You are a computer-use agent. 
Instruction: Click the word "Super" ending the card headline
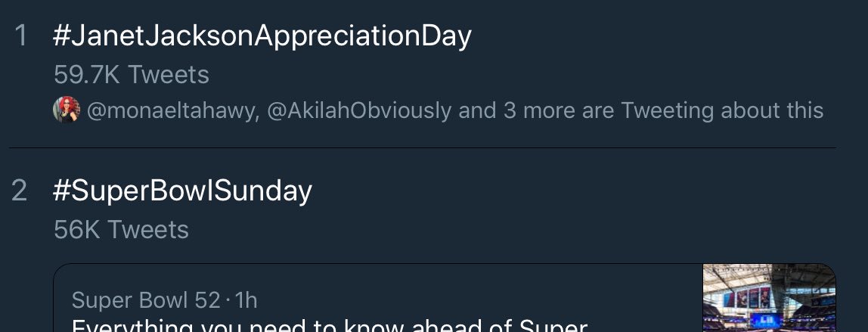(553, 326)
